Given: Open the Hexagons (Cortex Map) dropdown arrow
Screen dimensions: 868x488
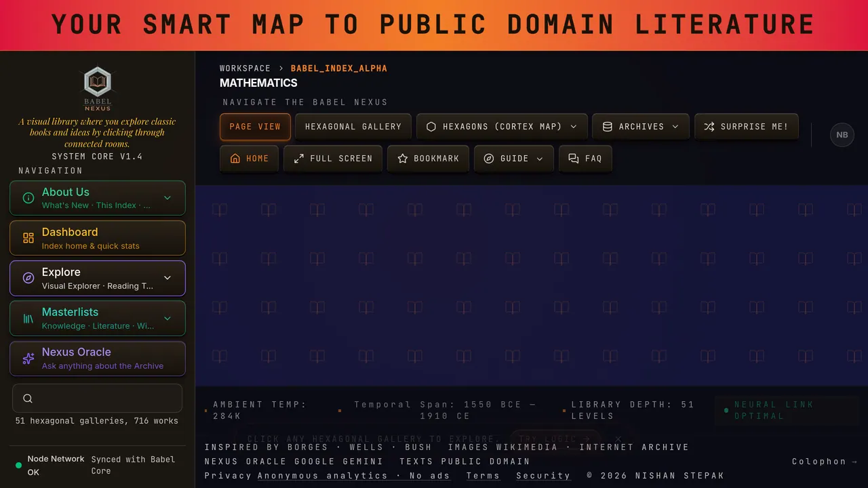Looking at the screenshot, I should pos(574,127).
